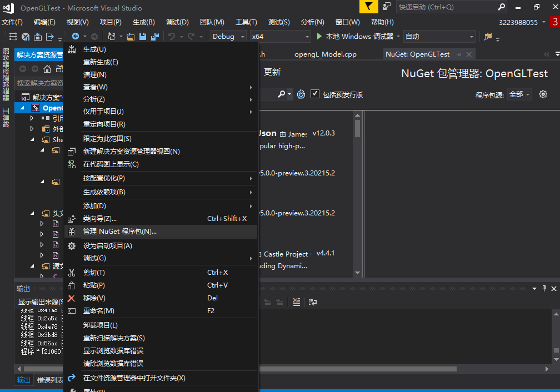Click the navigate backward arrow icon
The image size is (560, 392).
point(76,37)
